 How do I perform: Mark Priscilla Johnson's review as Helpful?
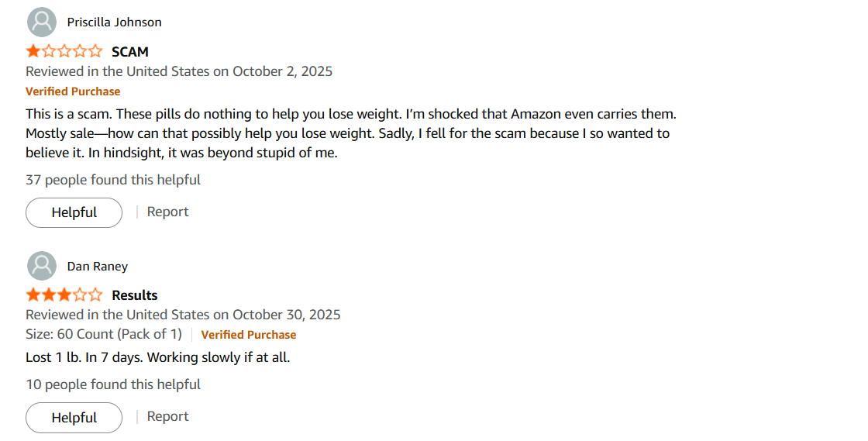74,212
